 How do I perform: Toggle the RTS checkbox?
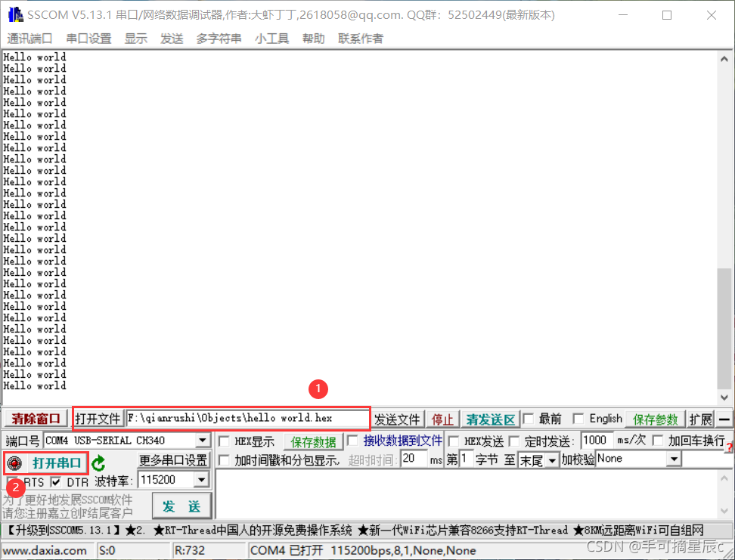[11, 481]
